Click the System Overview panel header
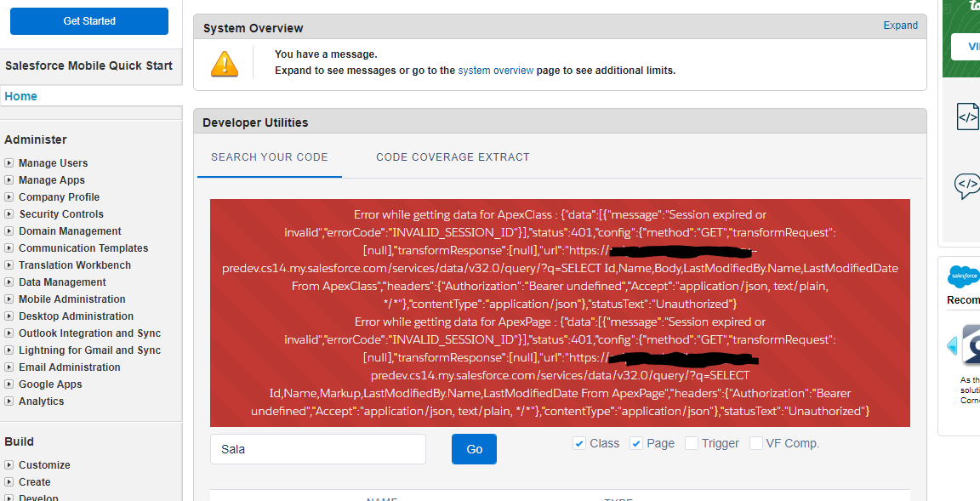The width and height of the screenshot is (980, 501). coord(560,27)
